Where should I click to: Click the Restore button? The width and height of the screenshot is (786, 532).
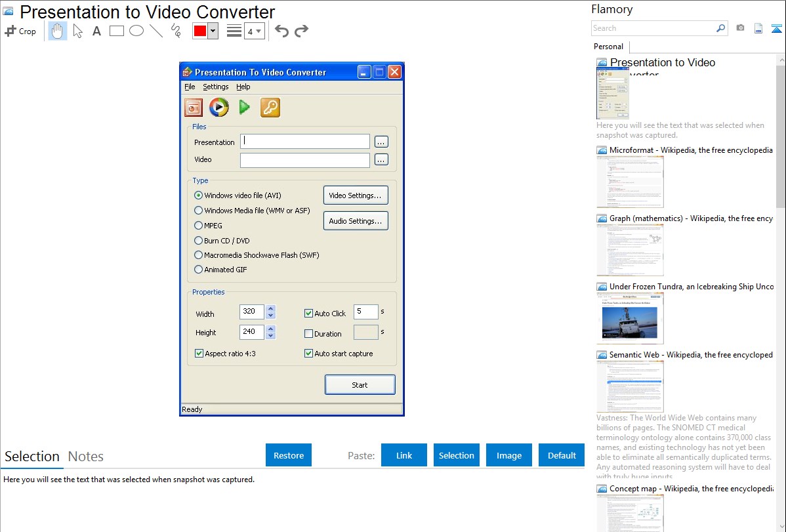click(289, 455)
